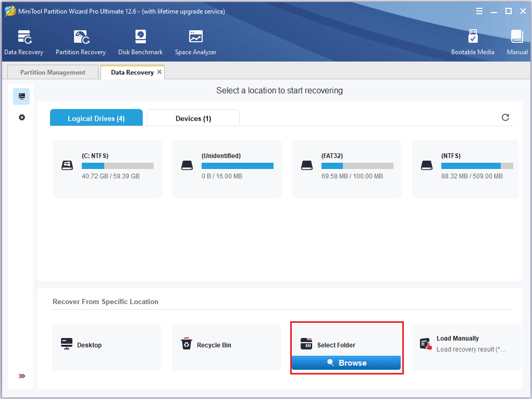The width and height of the screenshot is (532, 399).
Task: Create Bootable Media
Action: pyautogui.click(x=473, y=42)
